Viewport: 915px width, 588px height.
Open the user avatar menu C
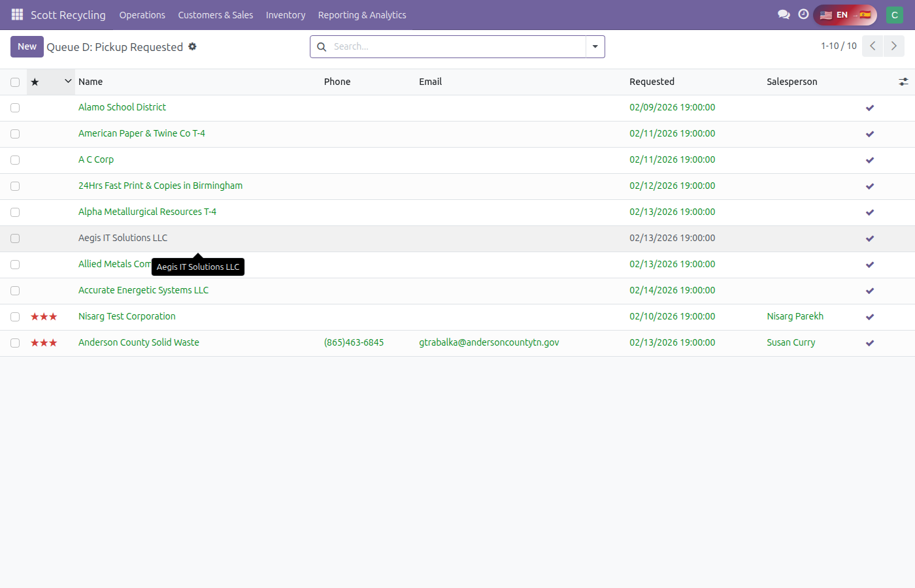point(895,14)
